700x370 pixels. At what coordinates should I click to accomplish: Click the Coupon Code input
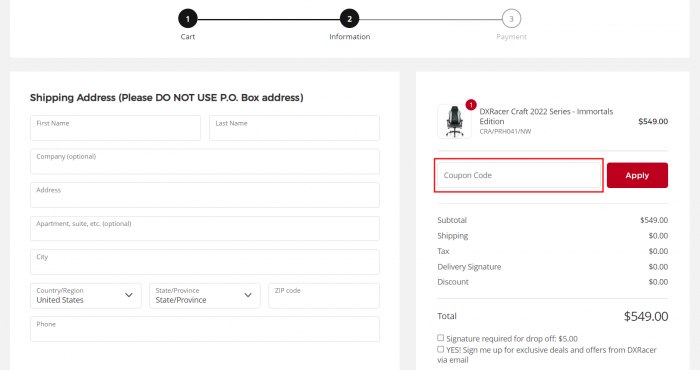pos(519,175)
